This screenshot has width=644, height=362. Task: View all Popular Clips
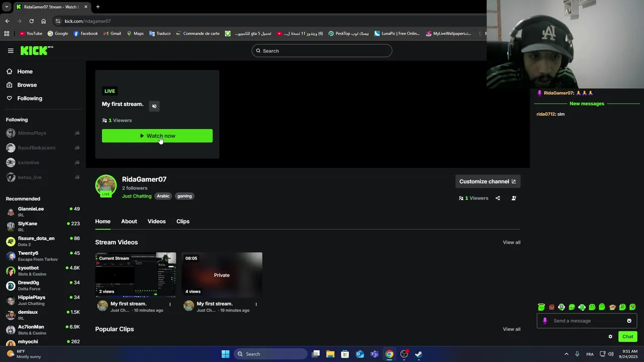512,329
